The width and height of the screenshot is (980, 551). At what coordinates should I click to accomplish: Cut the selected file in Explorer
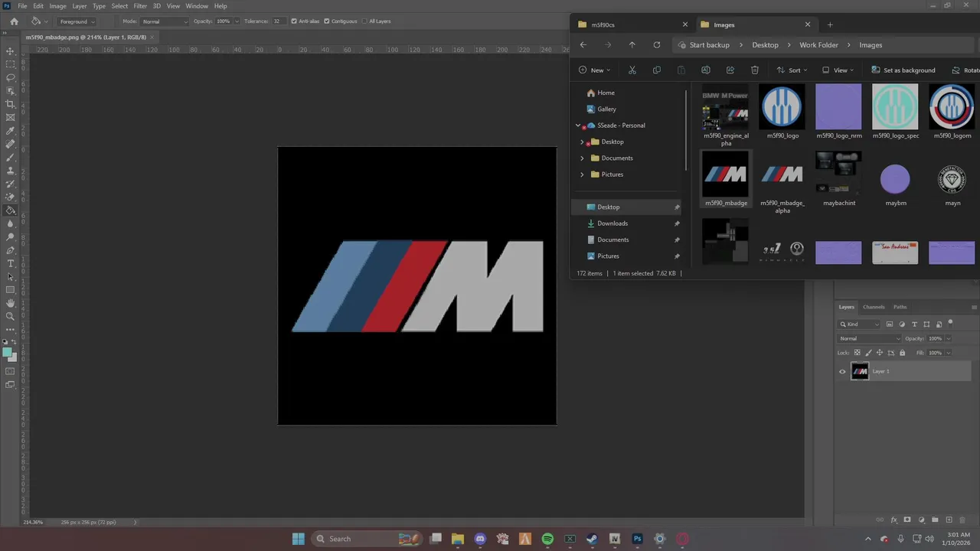632,70
